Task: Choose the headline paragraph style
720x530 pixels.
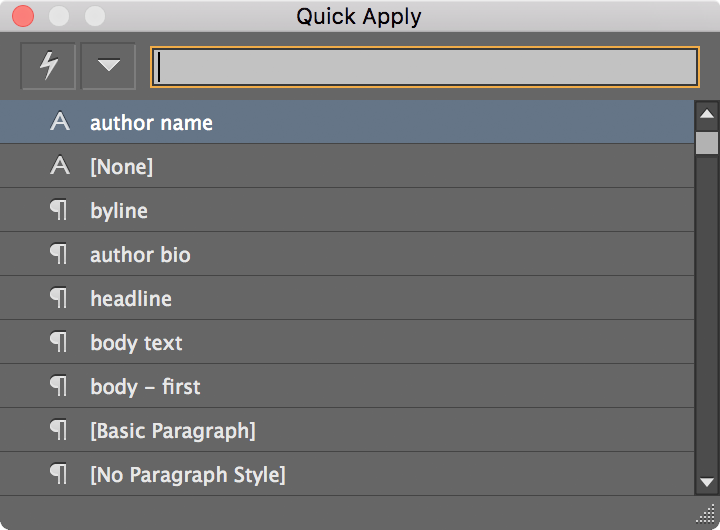Action: (x=131, y=299)
